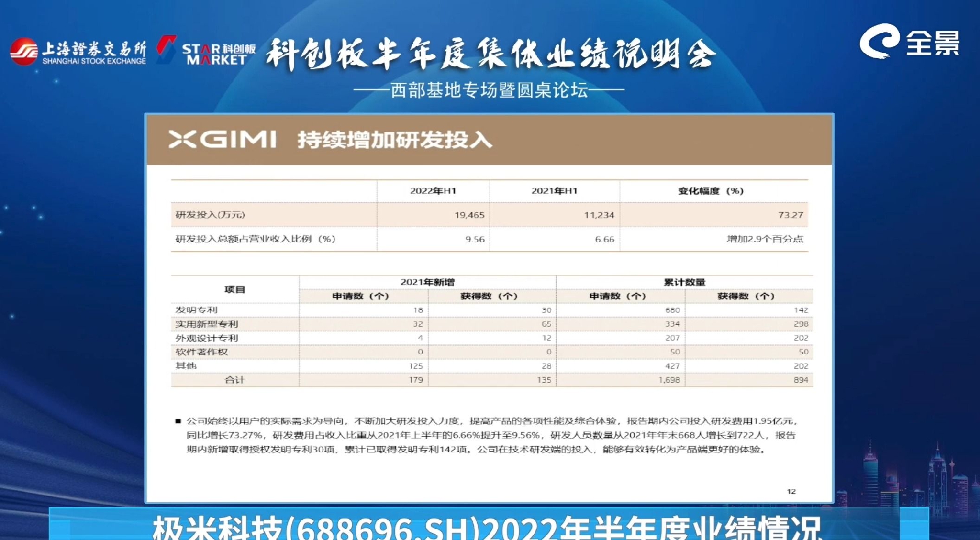Click row label 实用新型专利

coord(207,324)
